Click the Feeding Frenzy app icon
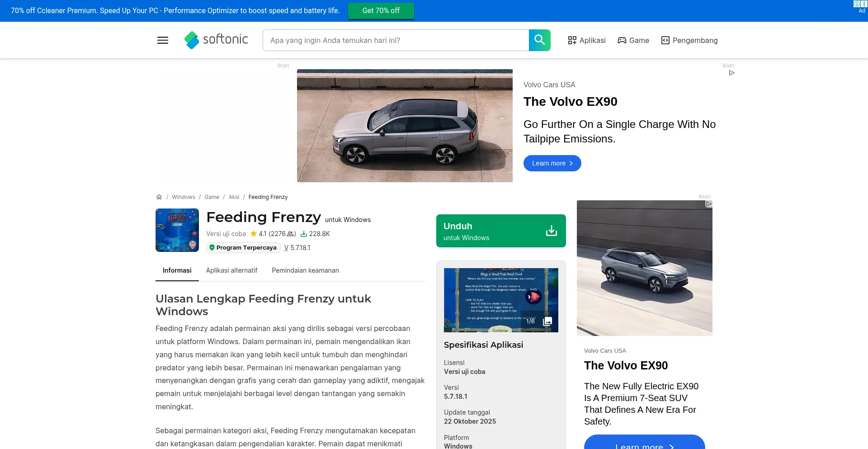The height and width of the screenshot is (449, 868). [x=177, y=230]
